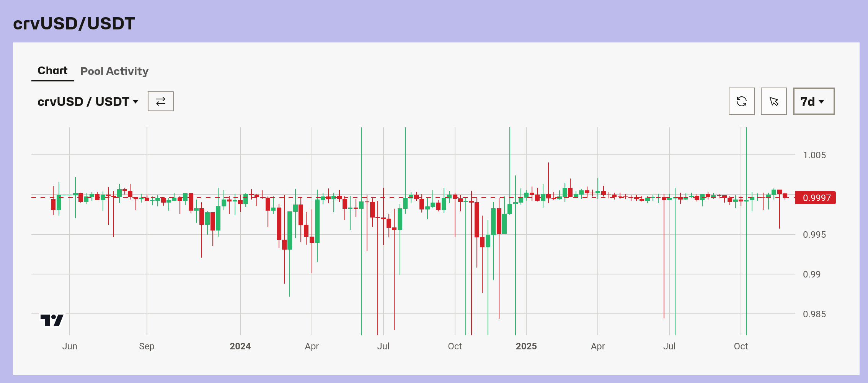Click the Apr label right after 2024

point(312,346)
